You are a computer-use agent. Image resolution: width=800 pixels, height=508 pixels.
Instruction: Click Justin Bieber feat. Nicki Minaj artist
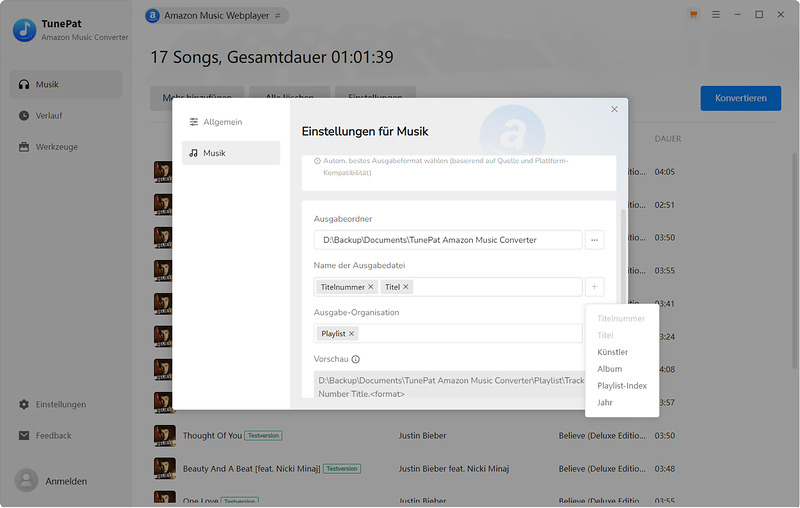click(454, 469)
